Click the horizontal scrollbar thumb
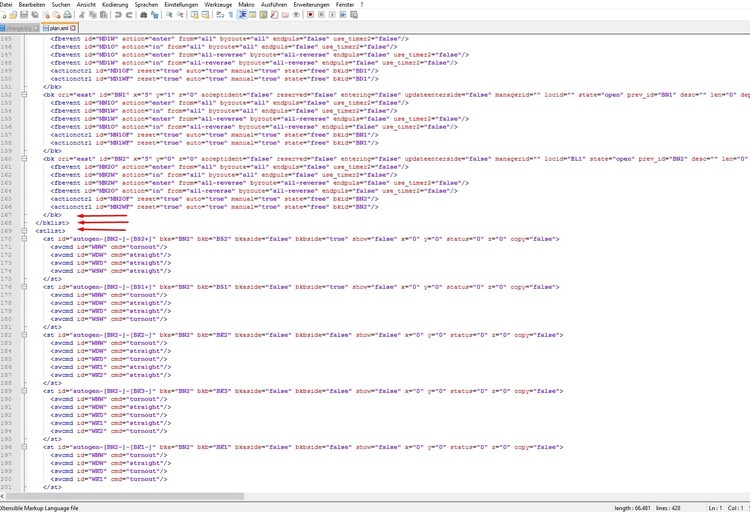Viewport: 750px width, 512px height. (x=125, y=496)
